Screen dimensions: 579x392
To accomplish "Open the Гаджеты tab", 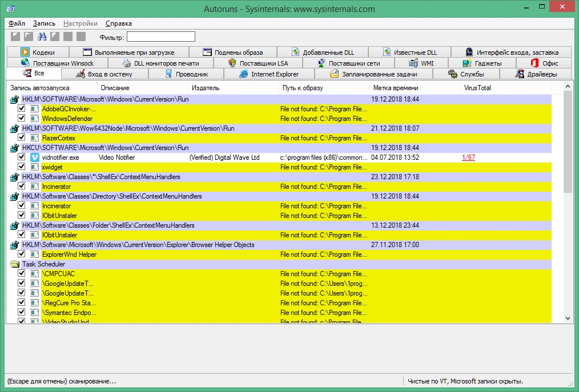I will pyautogui.click(x=482, y=63).
